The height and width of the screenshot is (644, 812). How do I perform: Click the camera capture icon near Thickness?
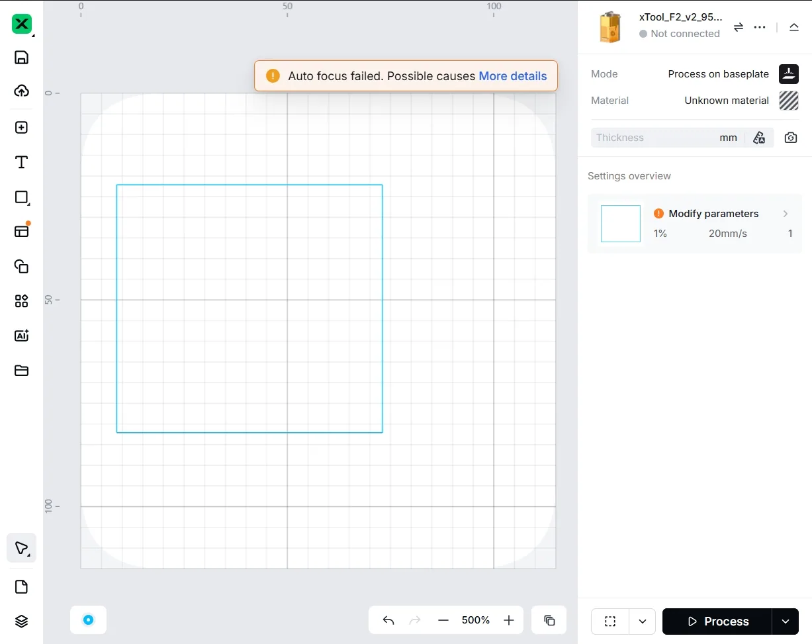point(791,138)
